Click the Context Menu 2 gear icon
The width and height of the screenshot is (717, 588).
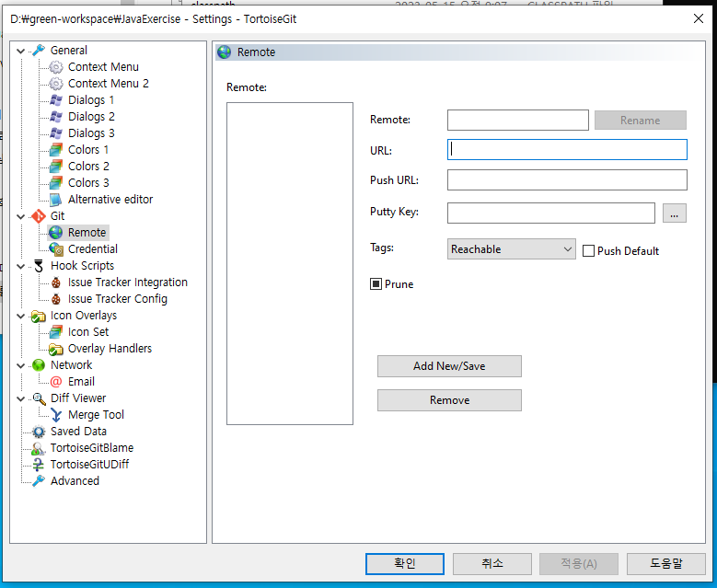tap(56, 84)
